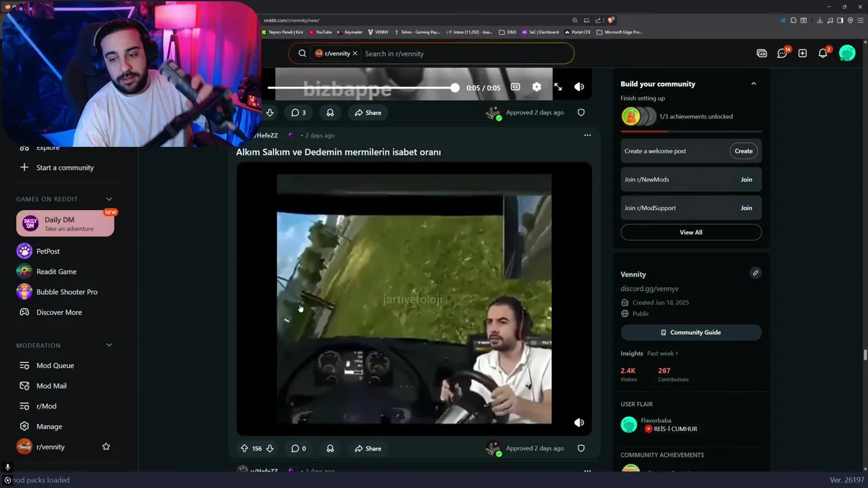868x488 pixels.
Task: Open the Reddit advertise icon
Action: tap(762, 54)
